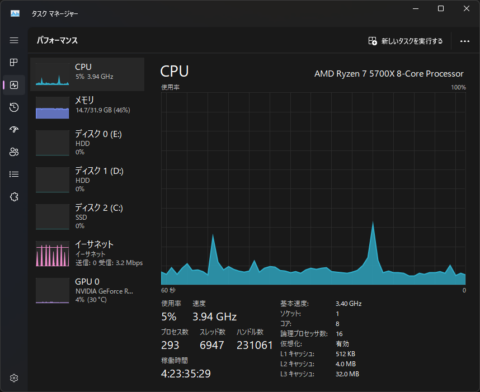Maximize the Task Manager window
Viewport: 480px width, 392px height.
click(441, 9)
